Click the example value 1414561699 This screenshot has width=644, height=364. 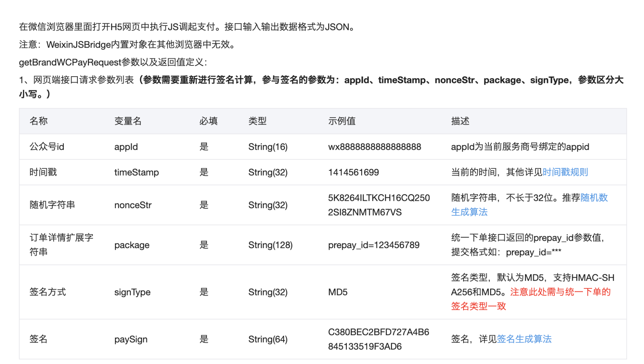coord(354,172)
